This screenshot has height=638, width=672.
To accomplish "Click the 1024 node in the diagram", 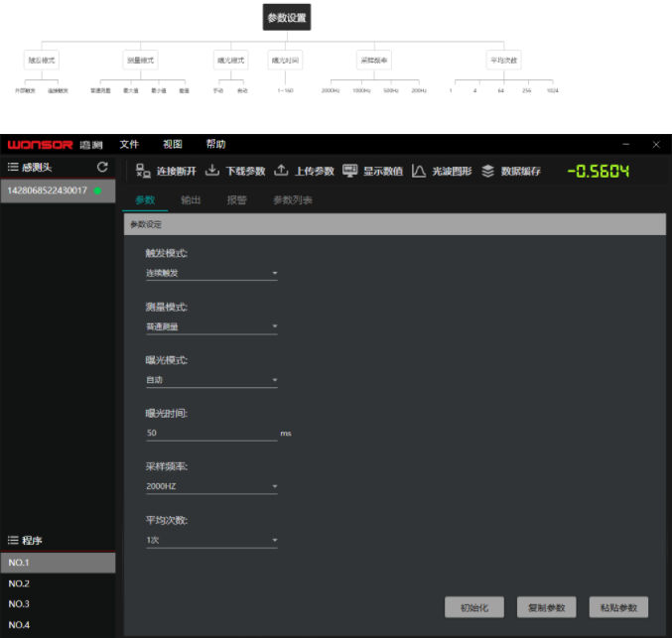I will 553,90.
